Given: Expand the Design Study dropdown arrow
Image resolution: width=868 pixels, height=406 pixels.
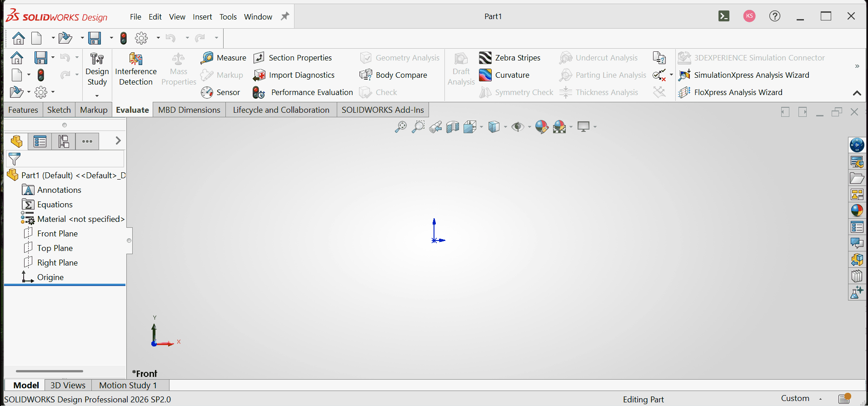Looking at the screenshot, I should click(97, 95).
